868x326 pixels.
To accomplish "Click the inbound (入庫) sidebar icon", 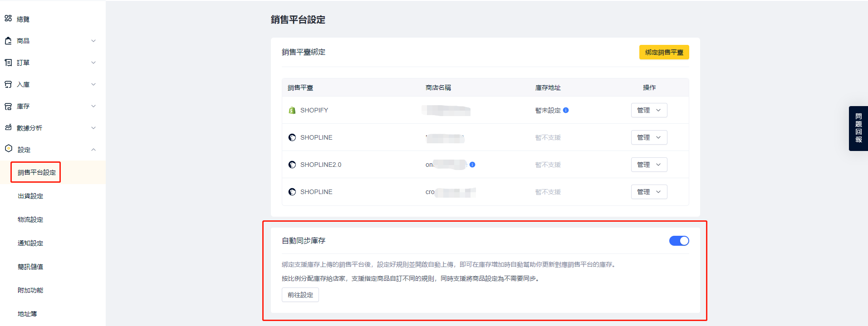I will tap(8, 84).
